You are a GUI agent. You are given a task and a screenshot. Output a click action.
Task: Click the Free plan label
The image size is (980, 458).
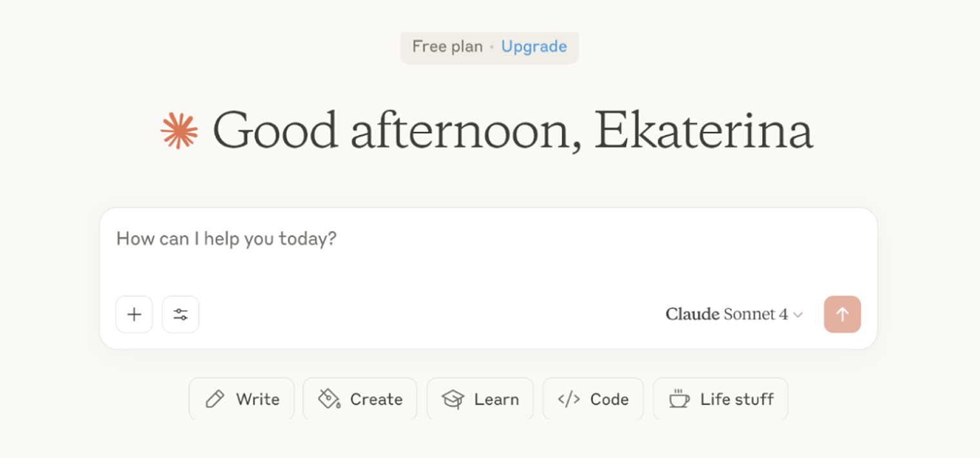447,46
